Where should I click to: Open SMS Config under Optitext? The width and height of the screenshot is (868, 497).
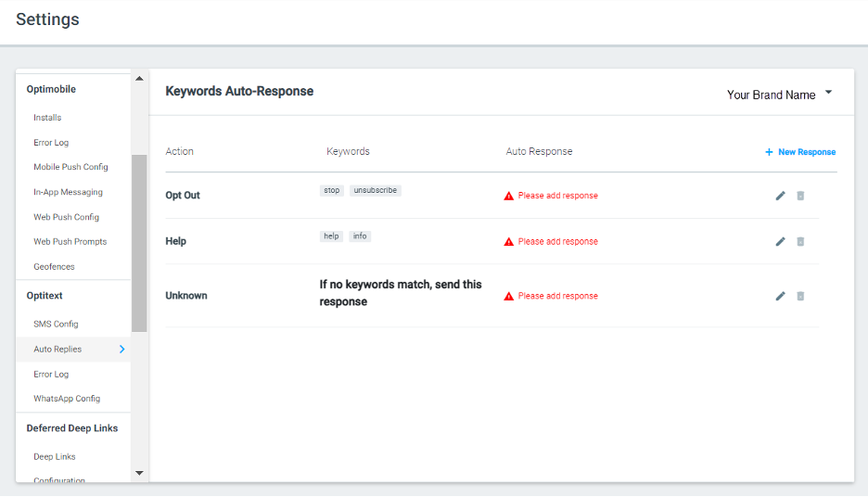point(56,324)
